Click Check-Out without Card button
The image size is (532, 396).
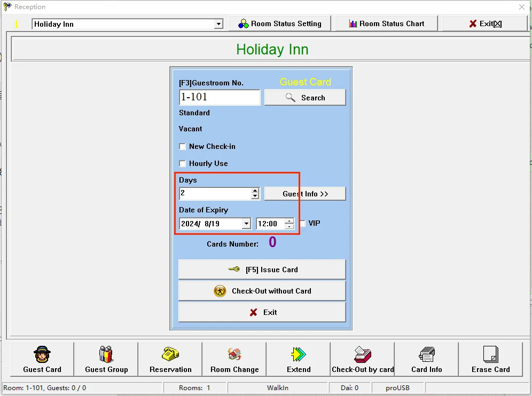262,291
